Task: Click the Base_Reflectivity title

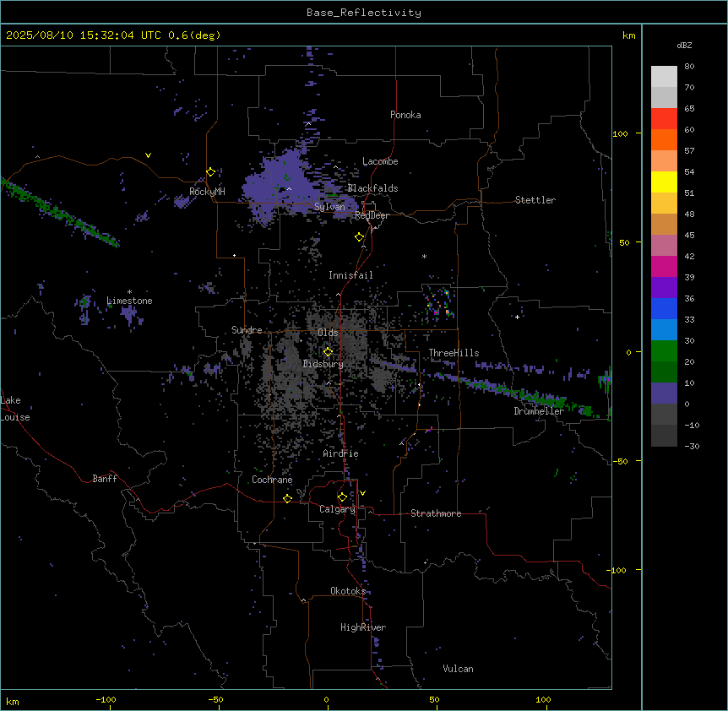Action: pos(364,13)
